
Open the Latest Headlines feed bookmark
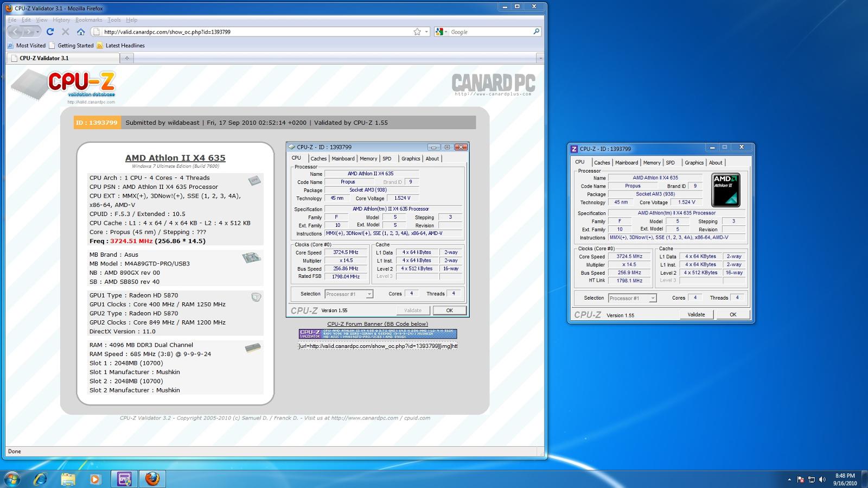pos(120,46)
